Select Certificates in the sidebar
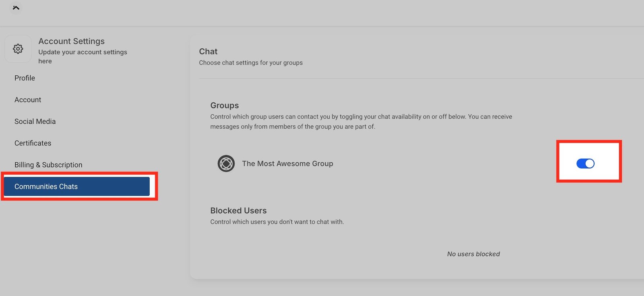Screen dimensions: 644x296 (x=33, y=143)
